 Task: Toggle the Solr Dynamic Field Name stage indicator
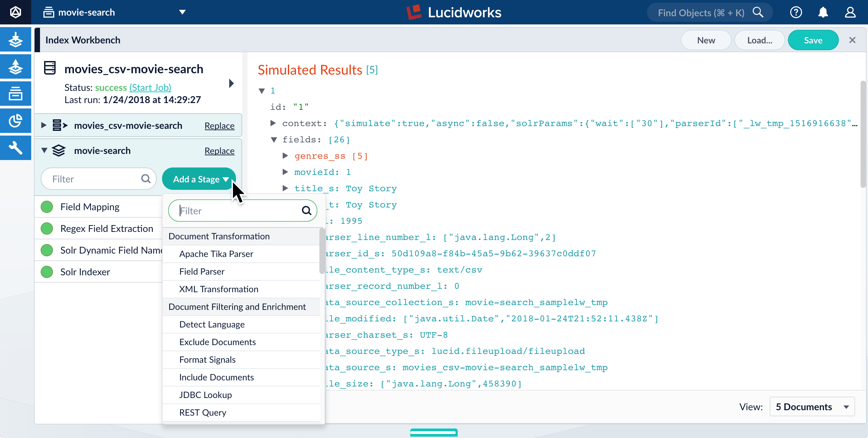tap(47, 250)
